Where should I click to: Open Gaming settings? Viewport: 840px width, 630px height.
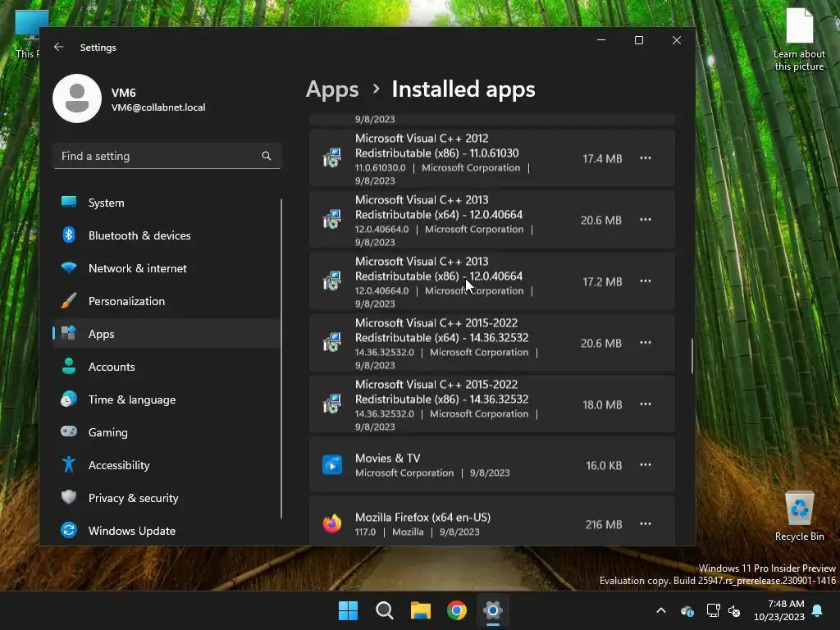(167, 431)
